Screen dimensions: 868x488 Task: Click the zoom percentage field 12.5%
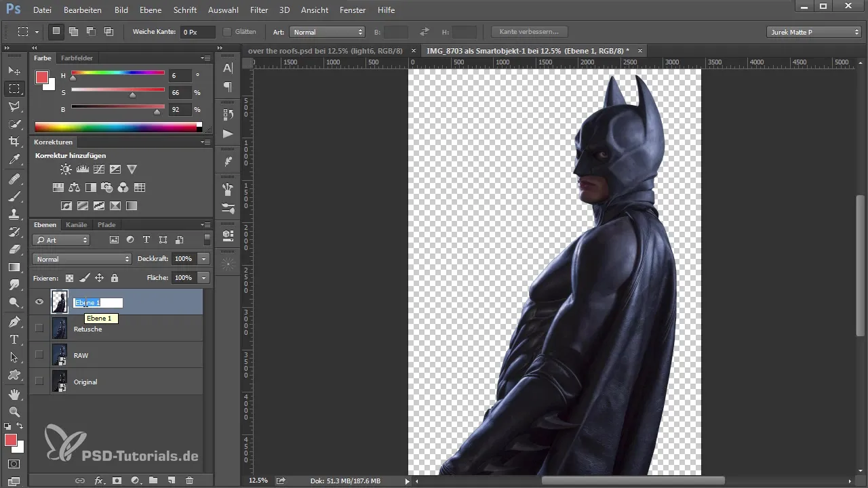(x=258, y=481)
